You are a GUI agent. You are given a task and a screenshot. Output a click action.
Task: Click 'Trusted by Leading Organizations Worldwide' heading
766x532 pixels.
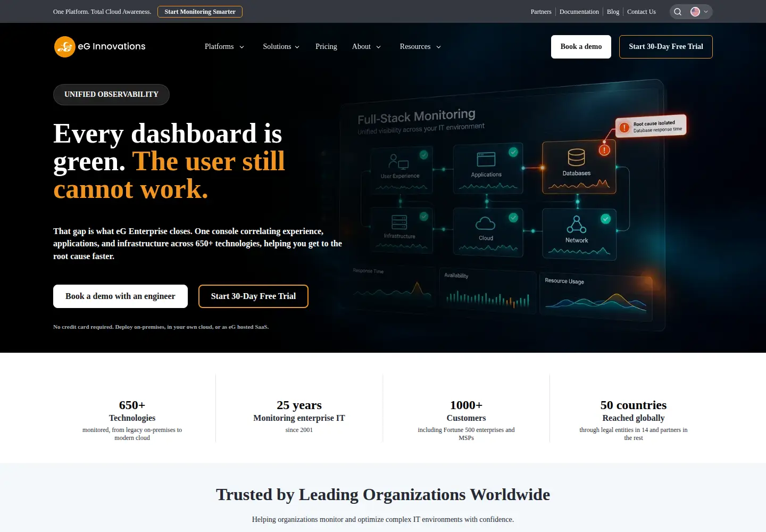tap(383, 495)
